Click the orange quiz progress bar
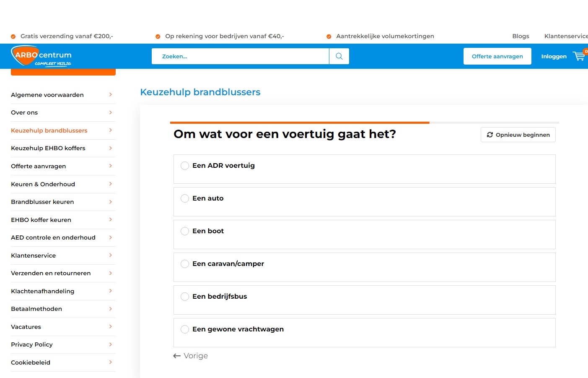 [299, 123]
